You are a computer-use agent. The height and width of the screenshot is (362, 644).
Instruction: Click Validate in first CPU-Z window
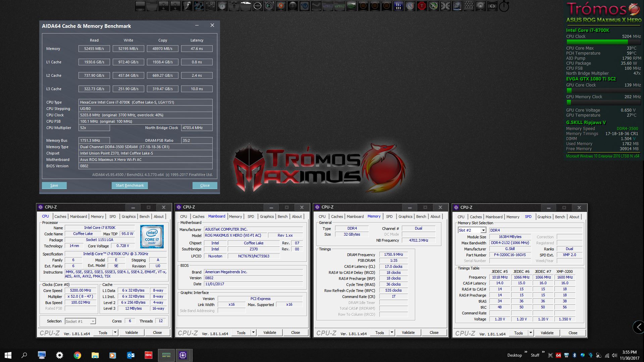coord(131,333)
